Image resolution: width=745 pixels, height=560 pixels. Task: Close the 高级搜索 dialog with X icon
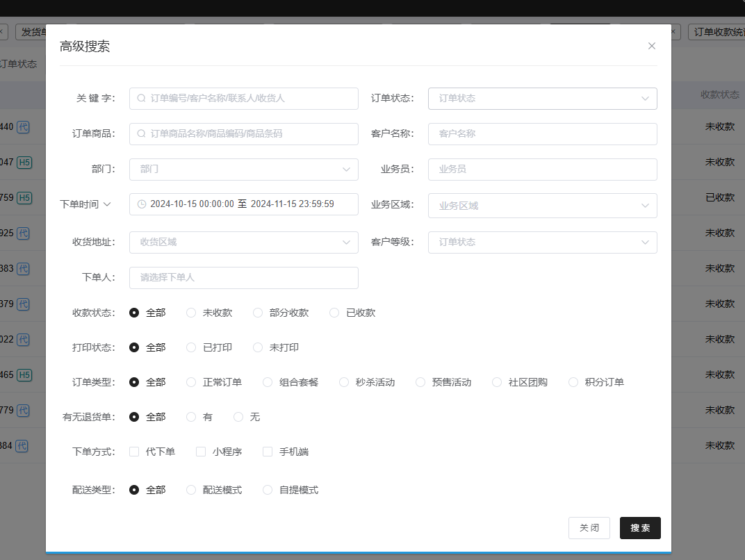[651, 46]
